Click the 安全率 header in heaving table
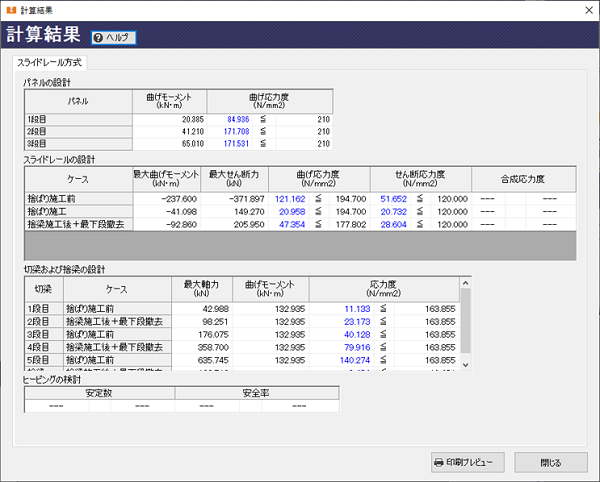 pos(257,393)
